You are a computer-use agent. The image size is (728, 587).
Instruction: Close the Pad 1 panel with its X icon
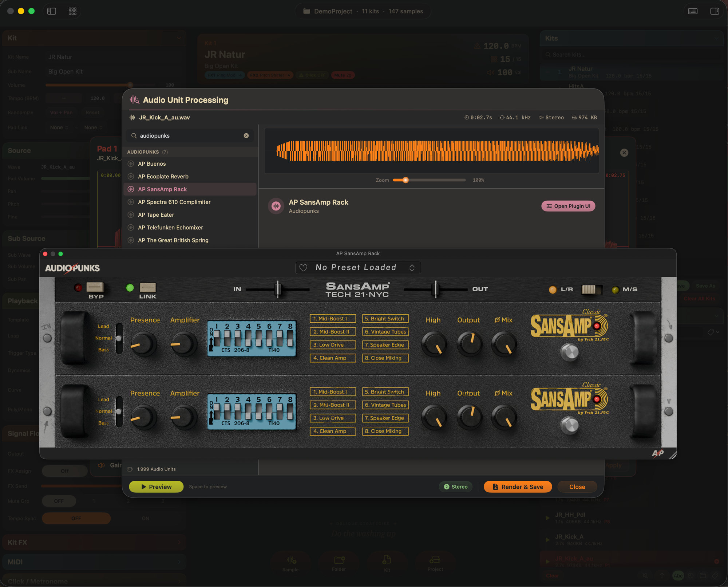click(624, 153)
